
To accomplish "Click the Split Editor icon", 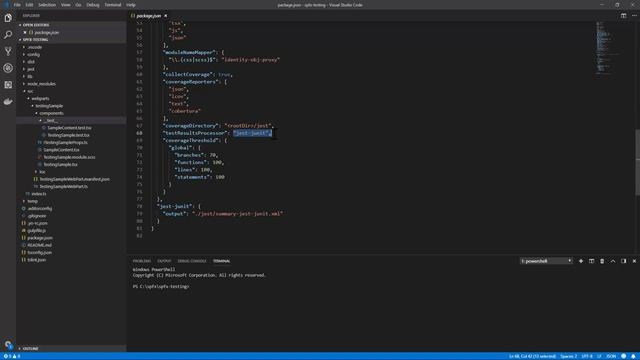I will (623, 16).
